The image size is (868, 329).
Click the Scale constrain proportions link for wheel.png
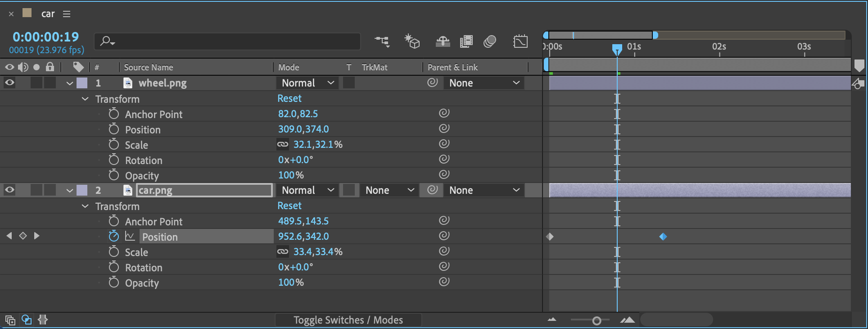coord(283,145)
